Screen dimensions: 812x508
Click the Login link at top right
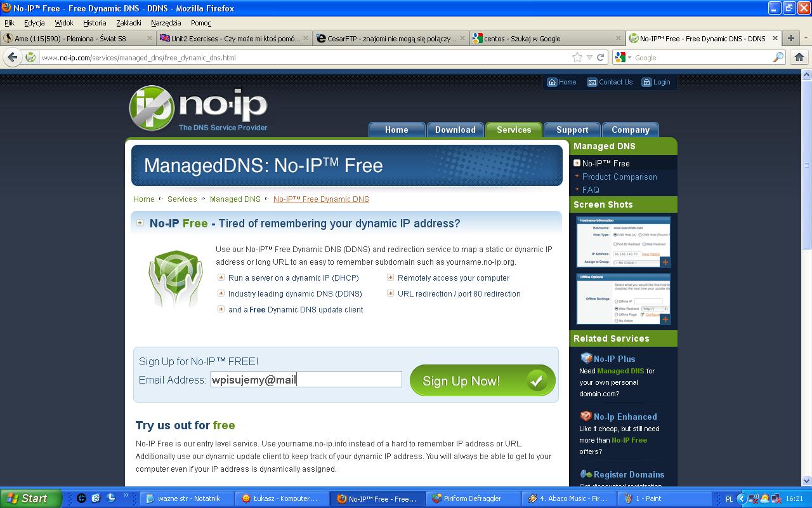click(x=662, y=82)
